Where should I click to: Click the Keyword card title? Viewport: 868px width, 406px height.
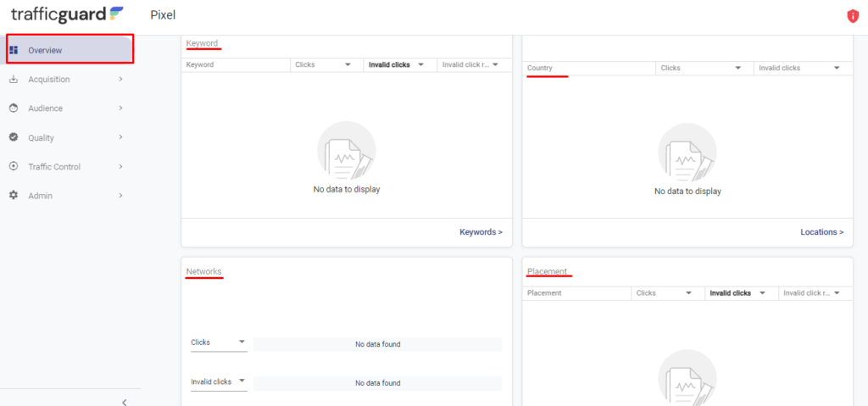[x=202, y=43]
